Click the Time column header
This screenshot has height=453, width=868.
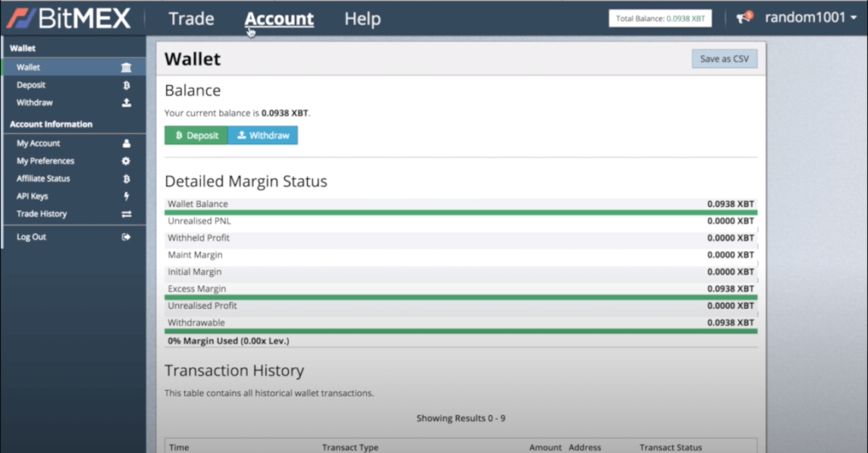click(x=179, y=447)
